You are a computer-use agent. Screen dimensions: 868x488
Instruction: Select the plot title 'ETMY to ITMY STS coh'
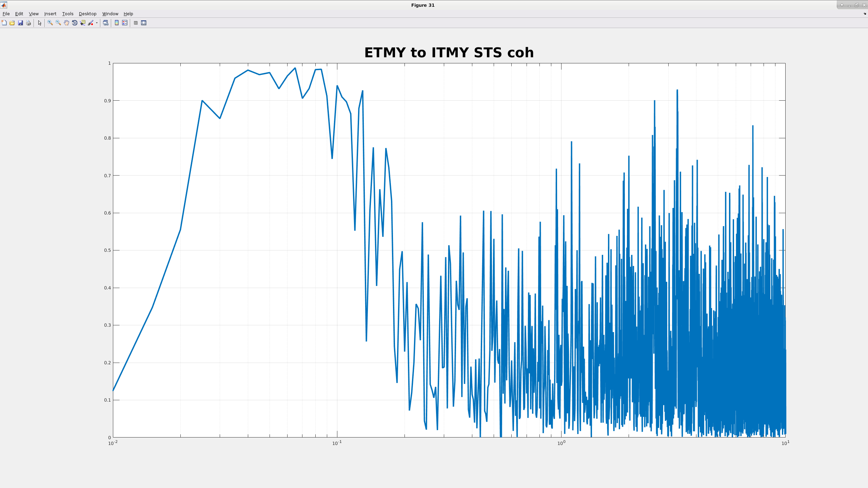(449, 53)
